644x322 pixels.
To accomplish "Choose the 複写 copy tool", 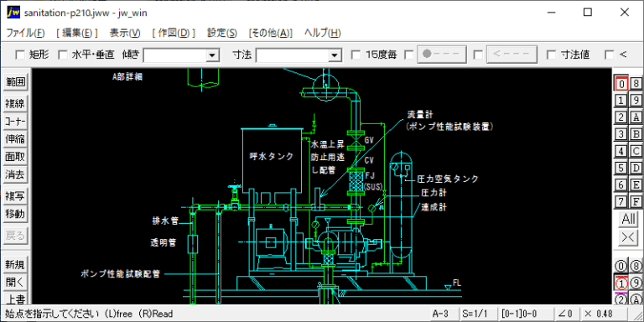I will pos(15,196).
